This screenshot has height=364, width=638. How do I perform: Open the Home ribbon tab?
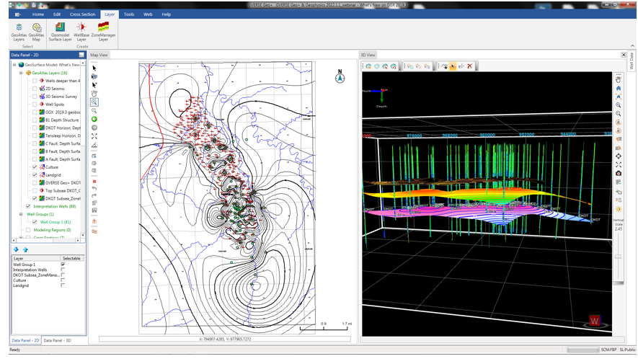(x=38, y=14)
